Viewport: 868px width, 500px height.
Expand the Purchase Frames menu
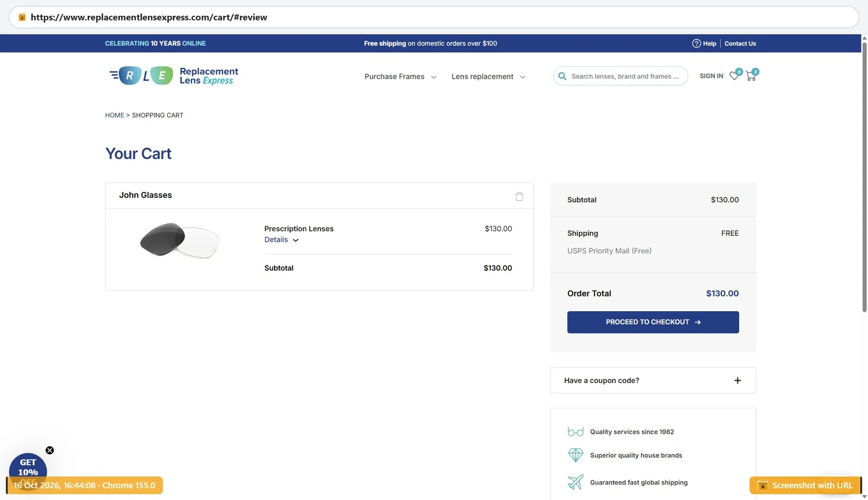tap(400, 76)
